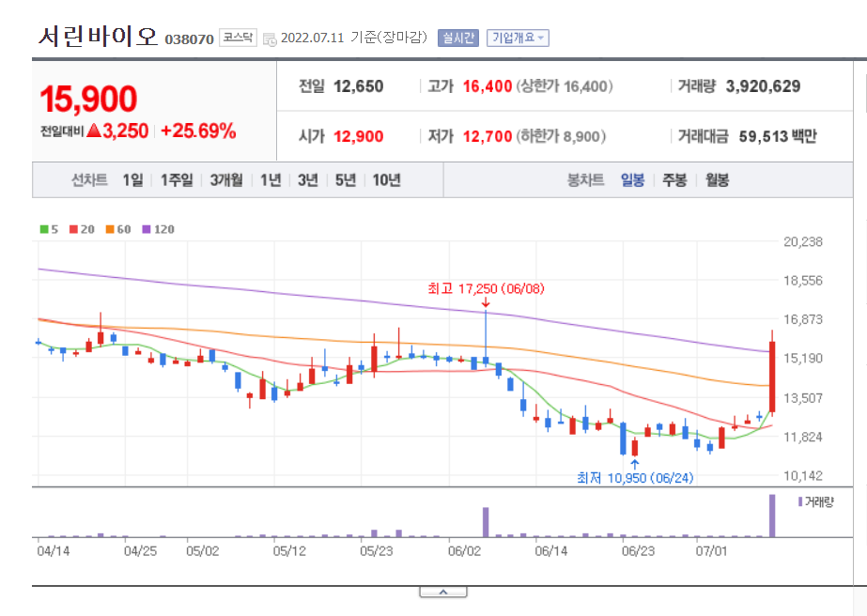Screen dimensions: 867x616
Task: Click the price change ▲3,250
Action: click(117, 131)
